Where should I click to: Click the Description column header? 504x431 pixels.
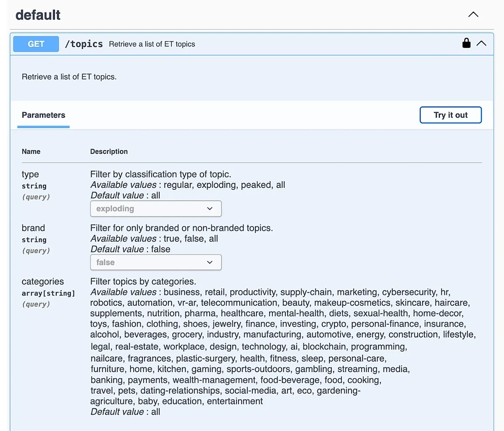(x=109, y=151)
